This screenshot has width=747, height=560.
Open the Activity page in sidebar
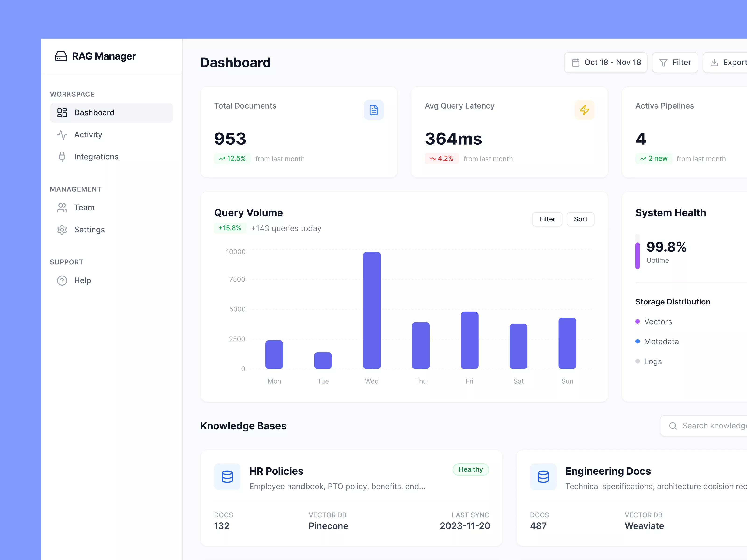point(88,135)
